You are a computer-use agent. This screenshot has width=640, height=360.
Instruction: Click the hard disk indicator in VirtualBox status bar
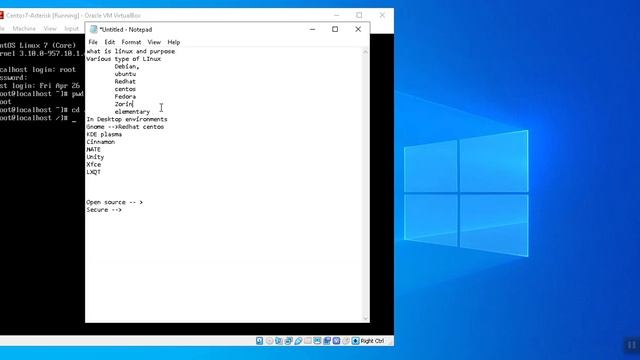[x=259, y=341]
